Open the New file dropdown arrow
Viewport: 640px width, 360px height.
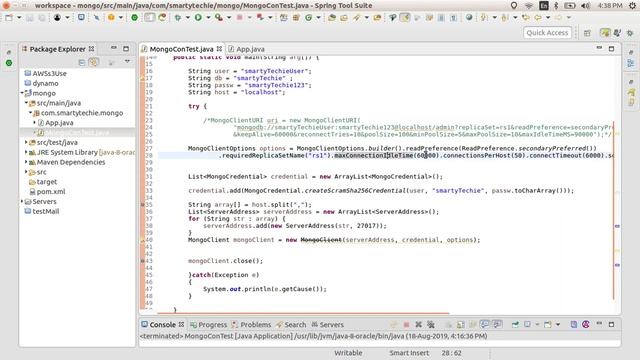pos(19,18)
